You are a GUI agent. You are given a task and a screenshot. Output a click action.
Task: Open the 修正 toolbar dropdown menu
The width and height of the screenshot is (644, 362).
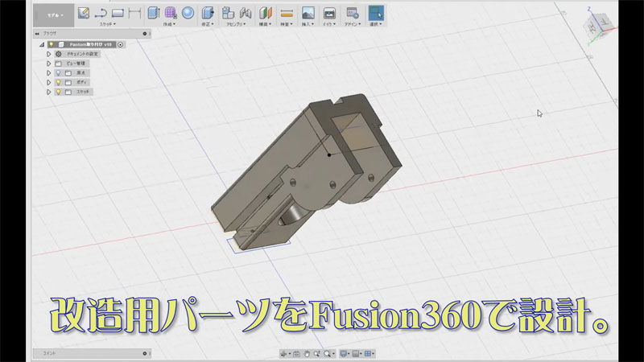point(208,24)
